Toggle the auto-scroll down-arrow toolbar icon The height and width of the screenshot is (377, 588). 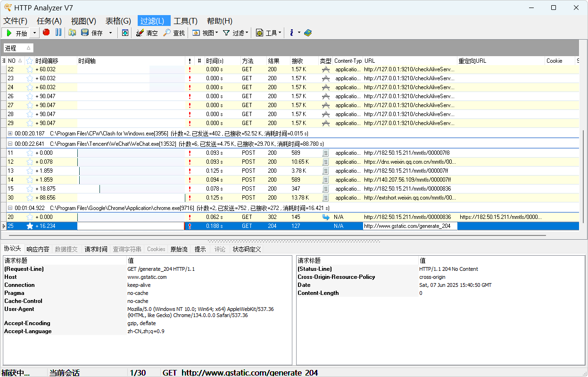(125, 33)
